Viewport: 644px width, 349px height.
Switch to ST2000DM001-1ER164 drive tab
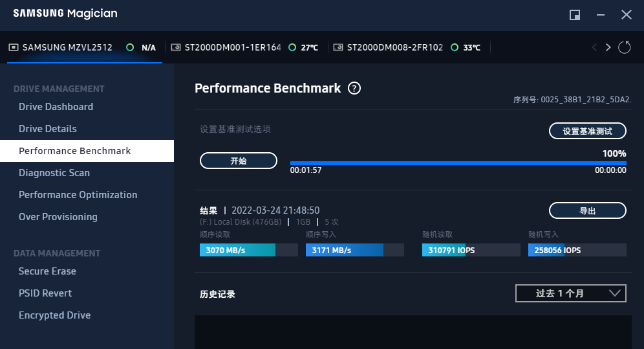(x=232, y=47)
